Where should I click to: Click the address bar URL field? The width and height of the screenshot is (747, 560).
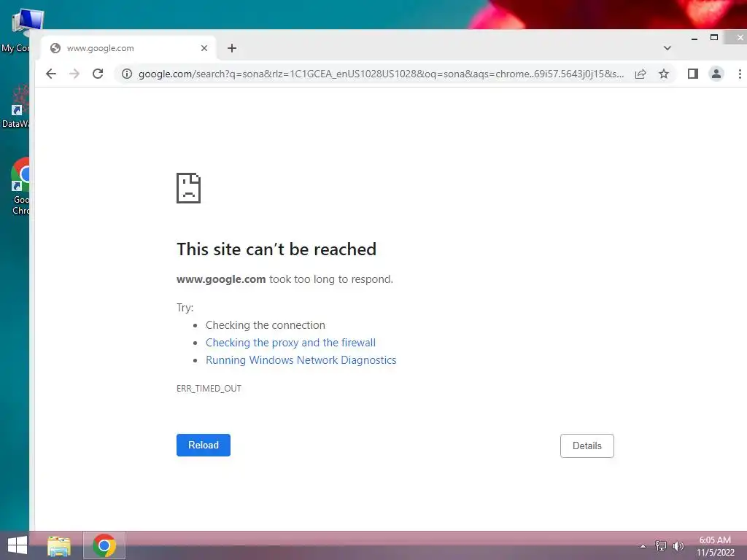(381, 74)
